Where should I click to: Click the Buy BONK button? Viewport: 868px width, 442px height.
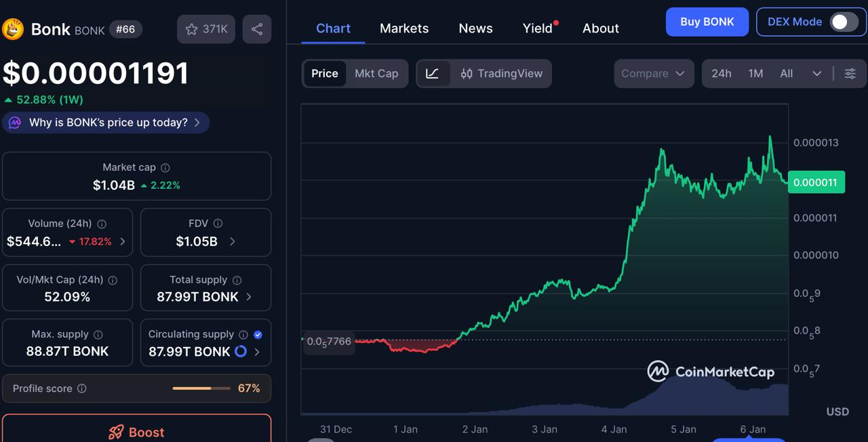707,22
